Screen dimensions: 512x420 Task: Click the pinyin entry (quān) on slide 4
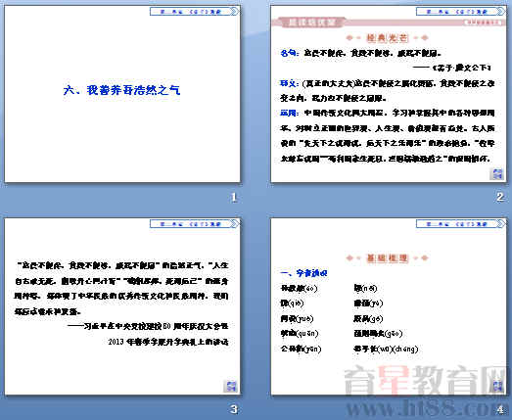tap(300, 334)
